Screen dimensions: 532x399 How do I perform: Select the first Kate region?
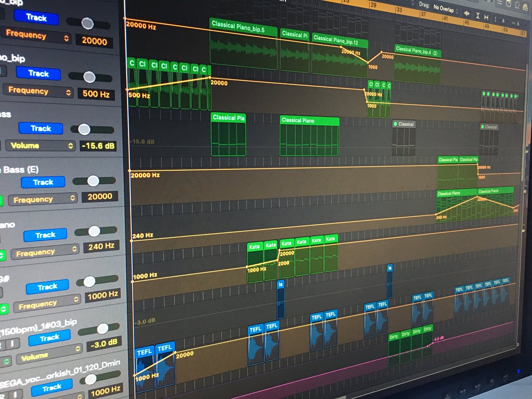[255, 262]
